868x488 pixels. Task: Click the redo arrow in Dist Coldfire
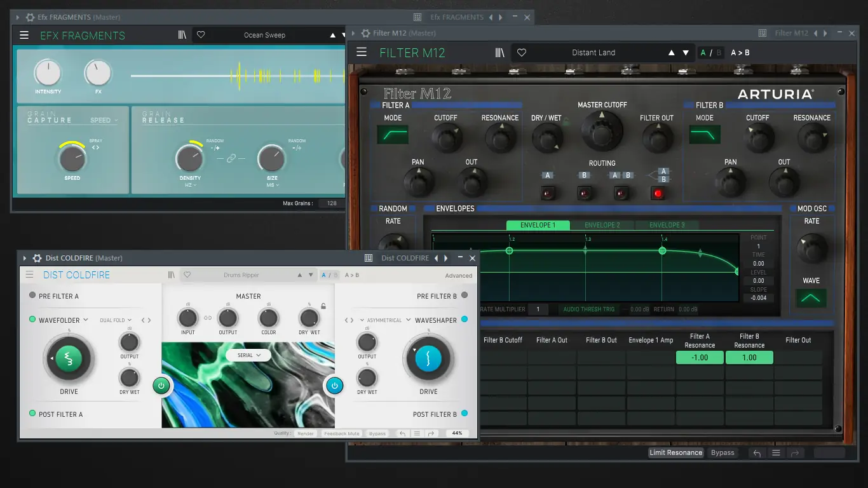click(431, 433)
